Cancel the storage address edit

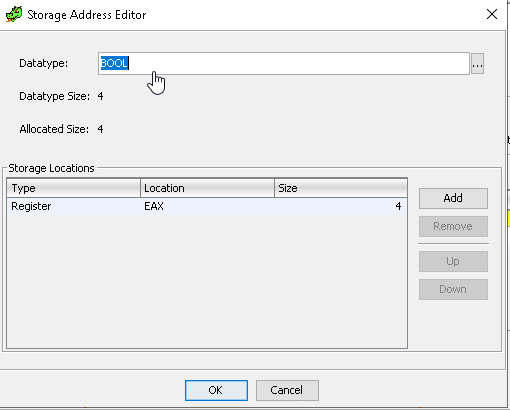pos(287,390)
